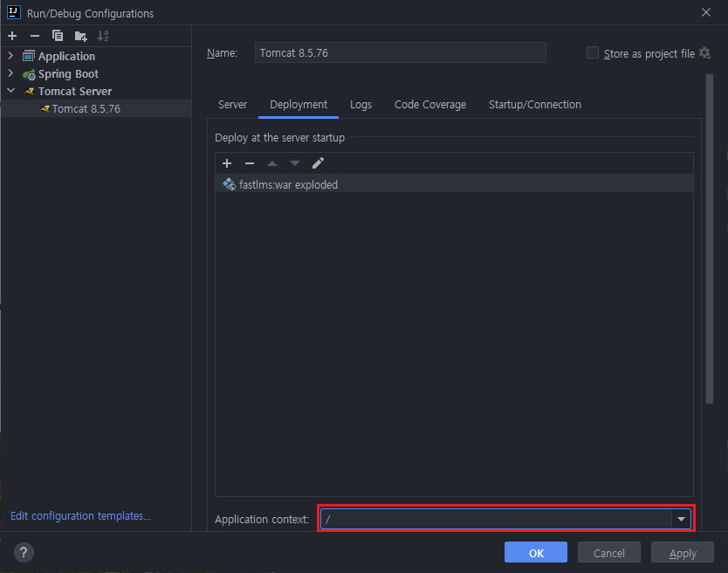Add a new run configuration

pos(12,36)
